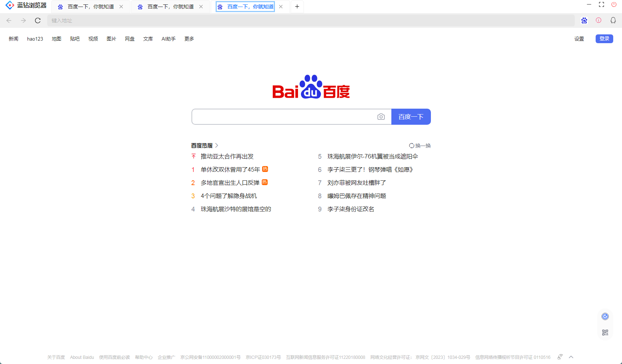This screenshot has width=622, height=364.
Task: Click 京ICP证030173号 footer link
Action: tap(263, 357)
